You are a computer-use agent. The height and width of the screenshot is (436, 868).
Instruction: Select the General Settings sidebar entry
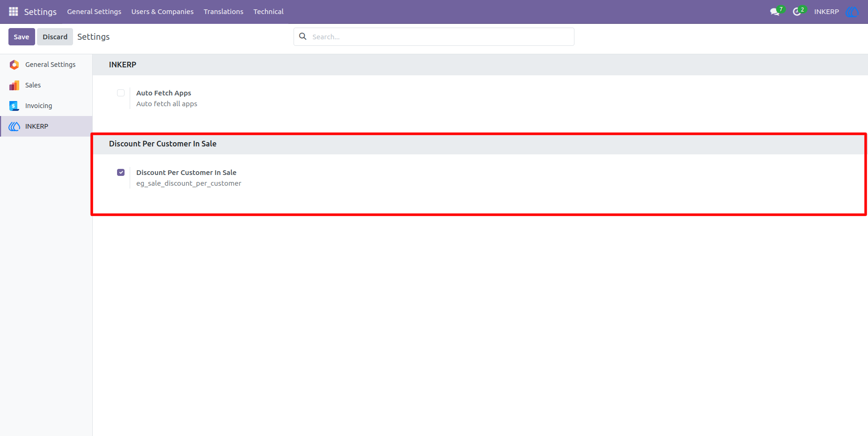[x=46, y=65]
